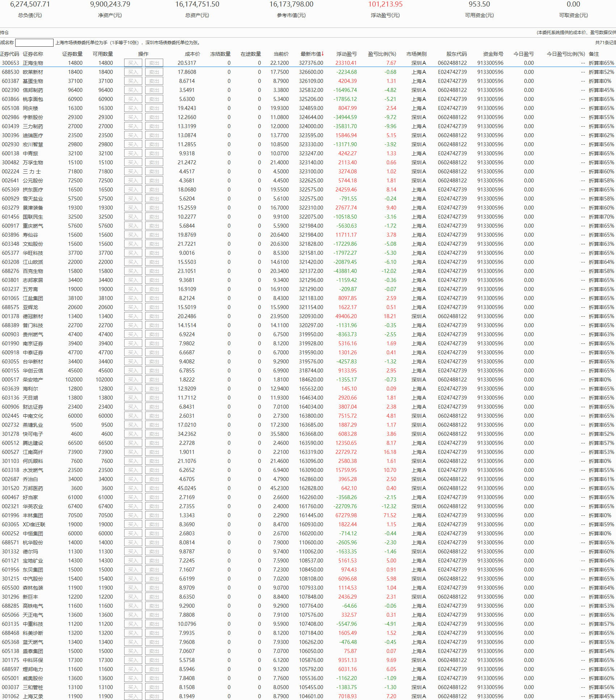Click stock code 301520 for 万邦医药

click(x=10, y=488)
